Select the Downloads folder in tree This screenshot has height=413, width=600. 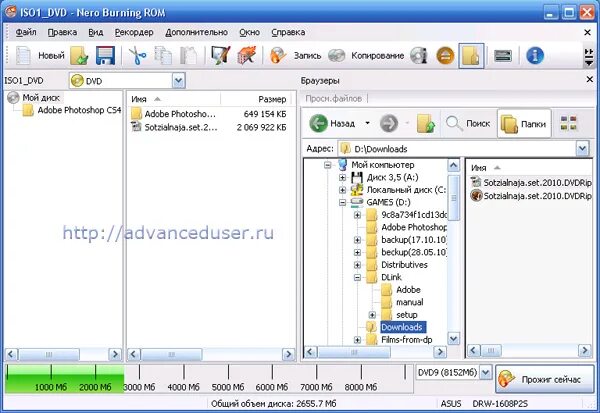(x=402, y=327)
